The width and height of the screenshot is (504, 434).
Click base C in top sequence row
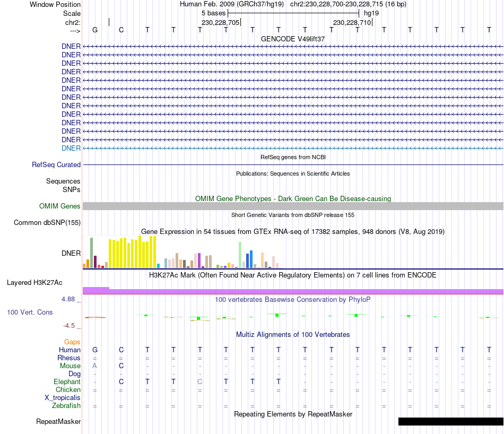(x=121, y=30)
